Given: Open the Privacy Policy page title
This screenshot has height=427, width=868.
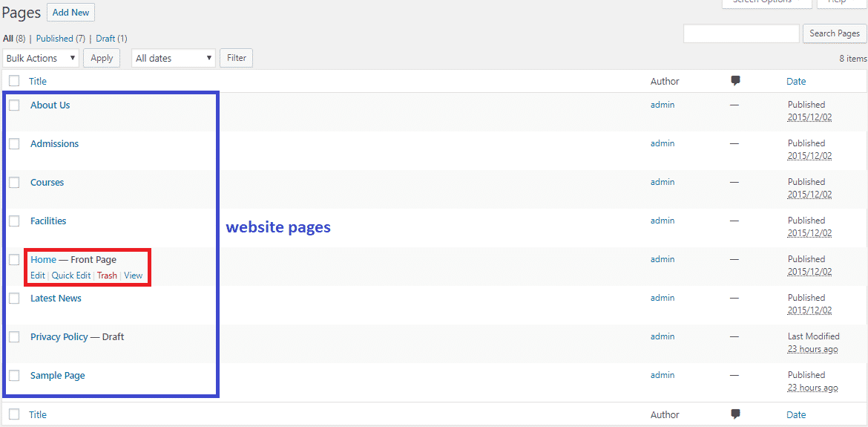Looking at the screenshot, I should click(59, 336).
